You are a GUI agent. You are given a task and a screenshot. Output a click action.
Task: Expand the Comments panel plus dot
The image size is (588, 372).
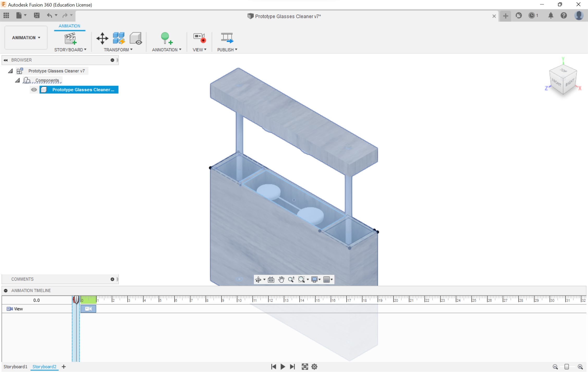112,279
